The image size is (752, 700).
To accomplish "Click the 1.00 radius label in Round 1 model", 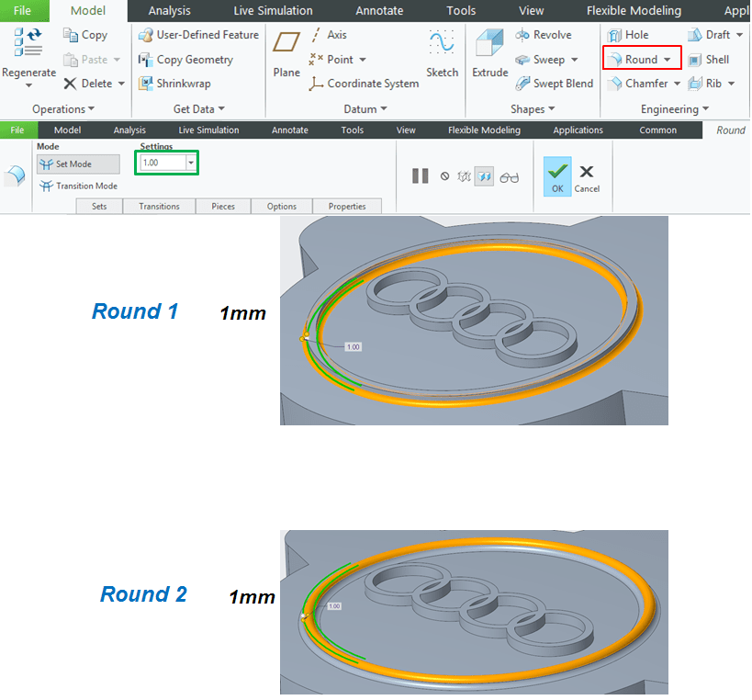I will (353, 347).
